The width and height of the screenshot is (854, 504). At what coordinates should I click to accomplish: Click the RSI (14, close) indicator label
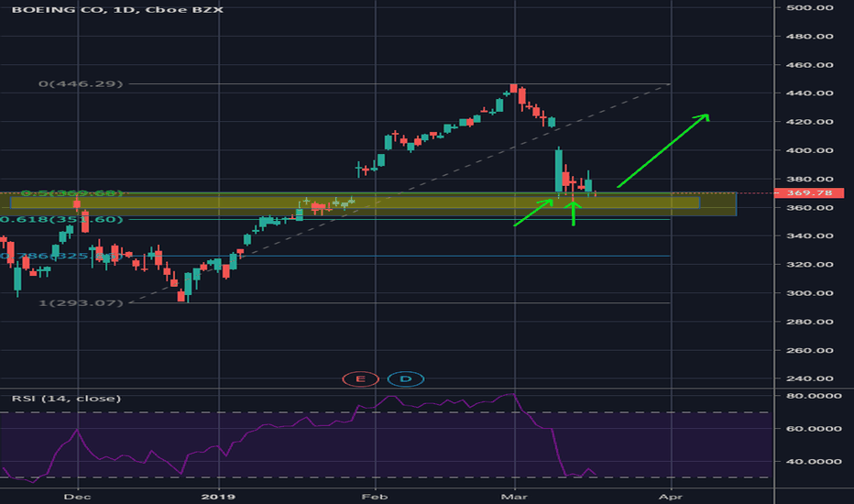click(x=67, y=399)
